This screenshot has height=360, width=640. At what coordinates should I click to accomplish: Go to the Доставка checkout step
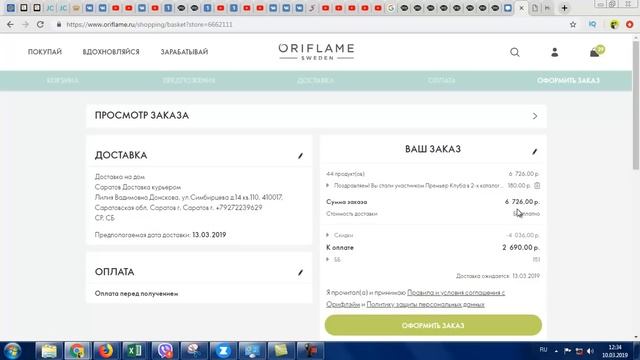(x=316, y=80)
